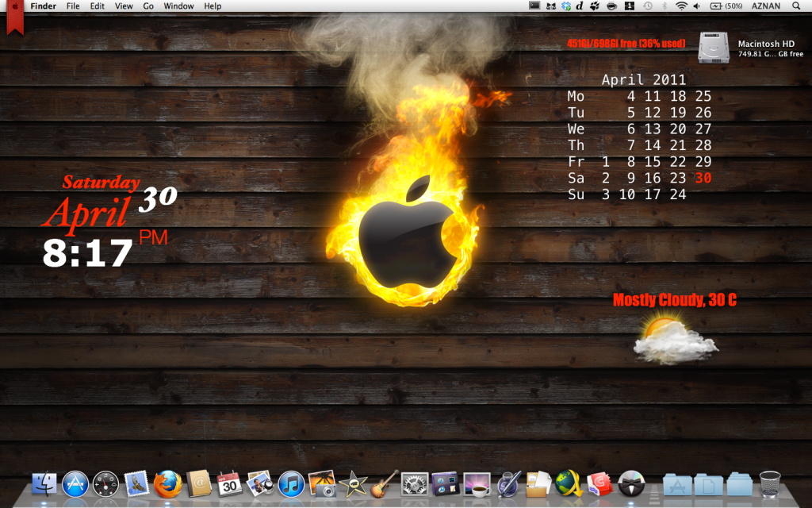Open the Trash in the dock

click(x=770, y=483)
